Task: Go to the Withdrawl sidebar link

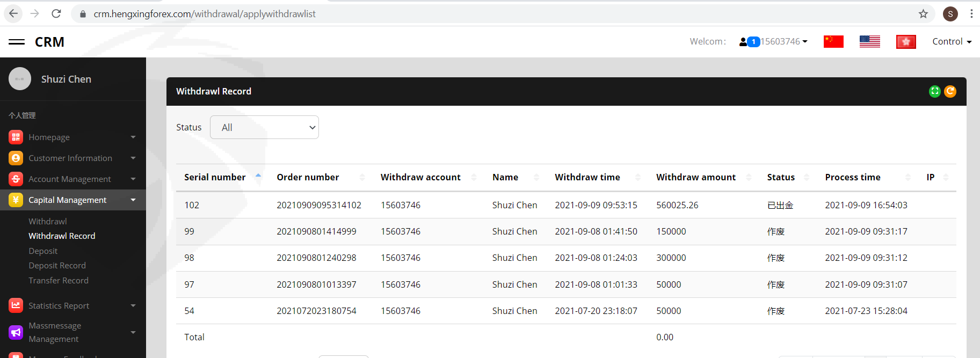Action: coord(47,221)
